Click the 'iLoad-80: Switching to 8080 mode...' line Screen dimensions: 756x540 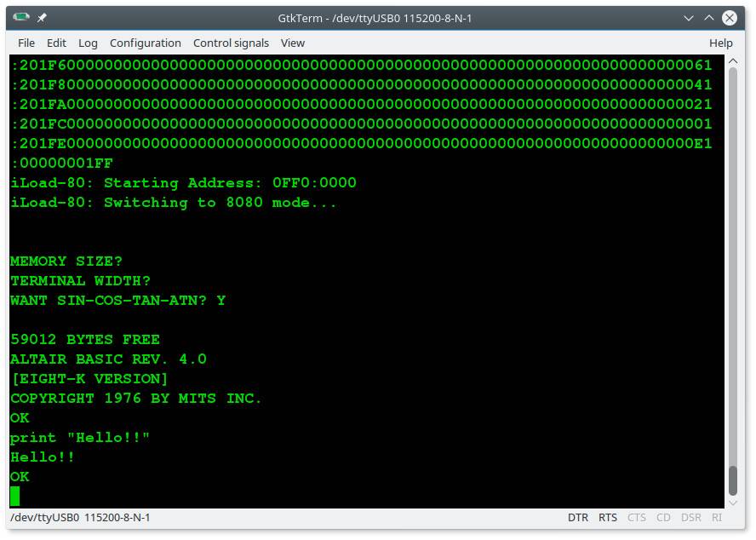point(174,202)
